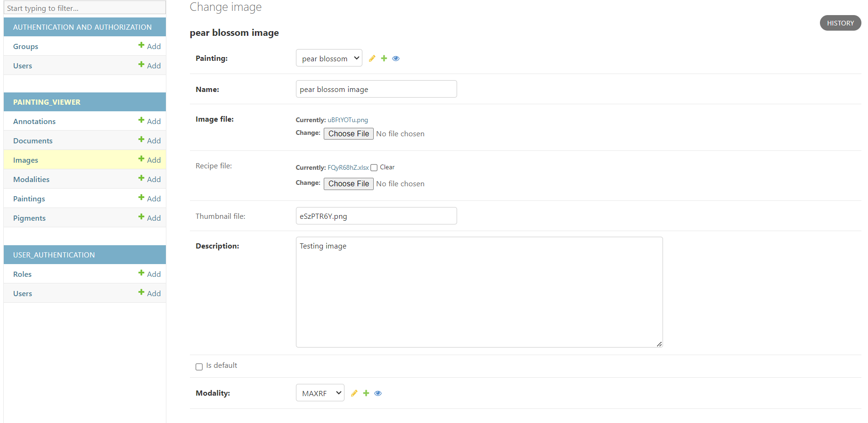
Task: Click the pencil edit icon beside Painting
Action: point(372,58)
